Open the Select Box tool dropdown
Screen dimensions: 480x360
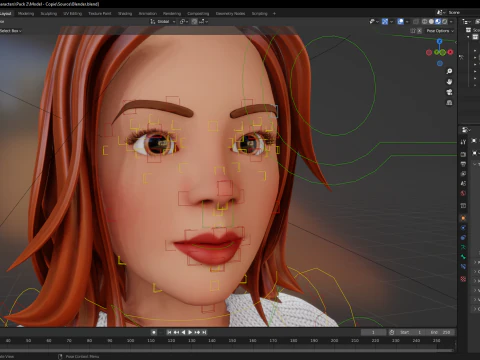[11, 31]
